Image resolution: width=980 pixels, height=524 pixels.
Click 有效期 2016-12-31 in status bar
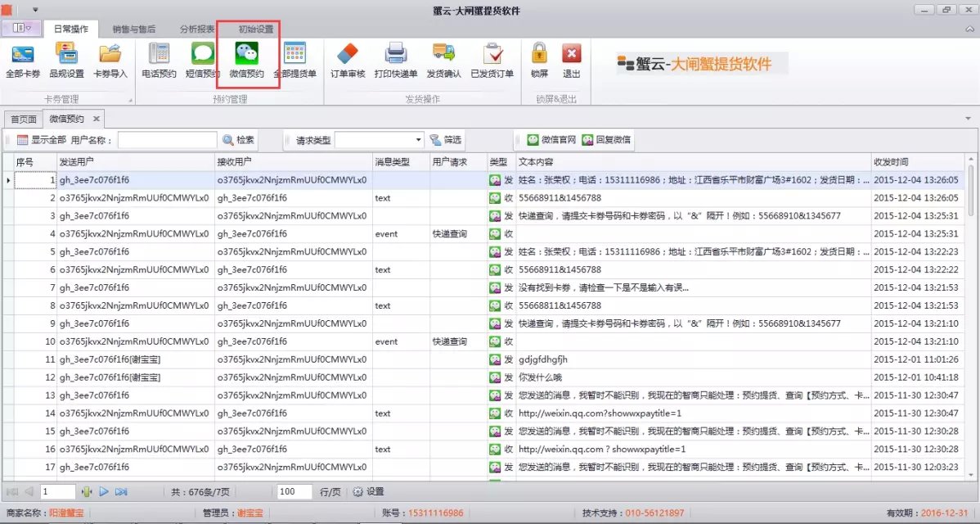927,513
